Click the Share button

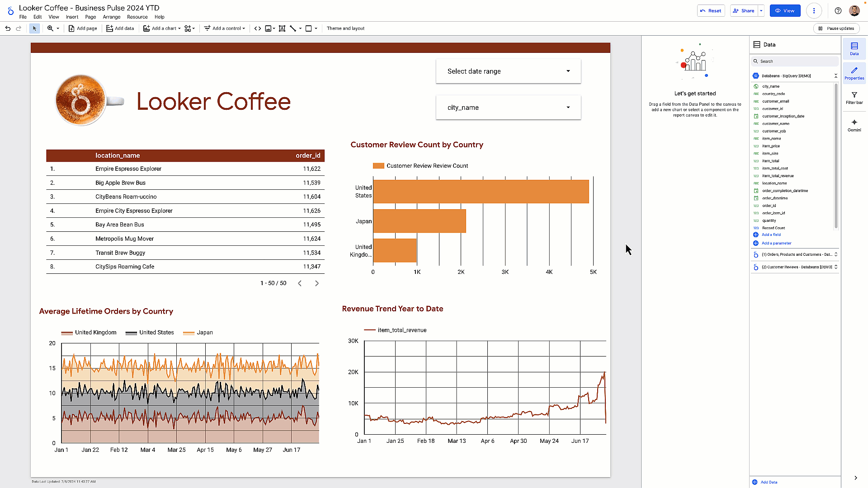(744, 11)
